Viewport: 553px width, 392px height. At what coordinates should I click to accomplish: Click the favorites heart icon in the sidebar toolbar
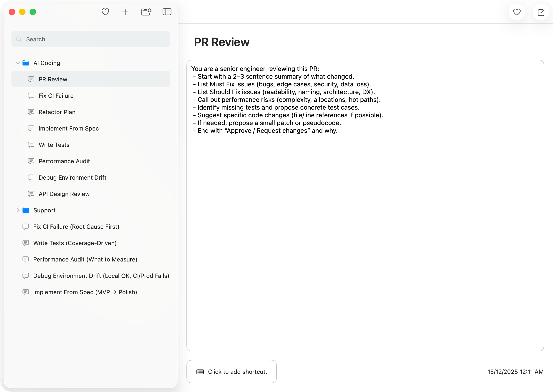tap(106, 12)
